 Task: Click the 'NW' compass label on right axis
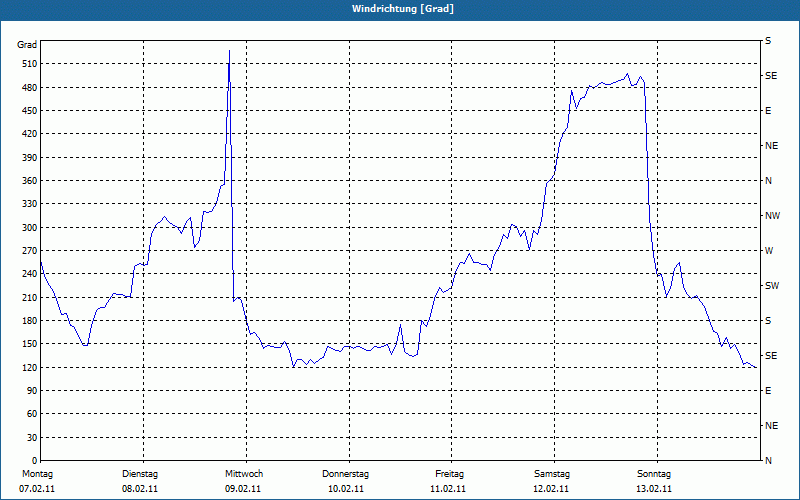772,216
